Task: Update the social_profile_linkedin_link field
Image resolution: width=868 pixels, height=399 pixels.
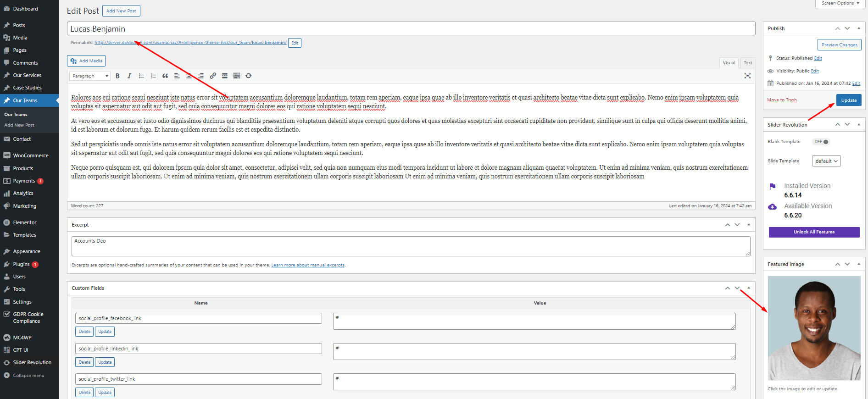Action: (x=105, y=362)
